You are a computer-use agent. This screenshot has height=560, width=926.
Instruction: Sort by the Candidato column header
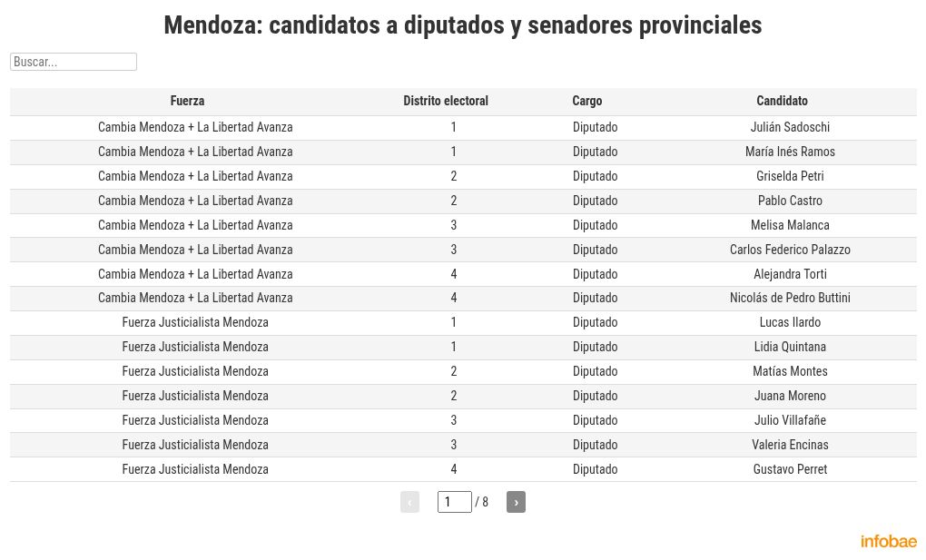point(782,101)
